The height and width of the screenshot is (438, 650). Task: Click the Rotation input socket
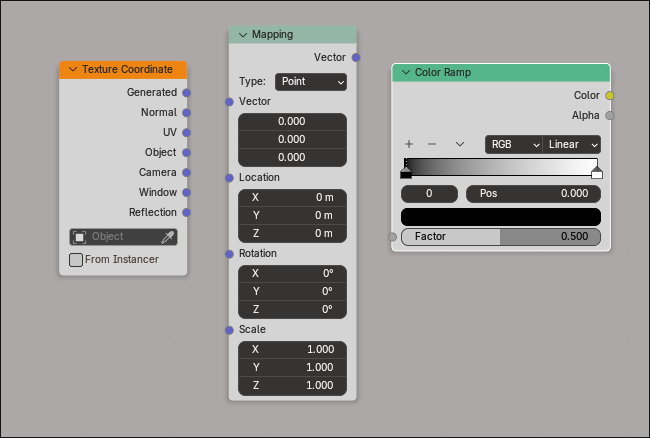point(229,254)
